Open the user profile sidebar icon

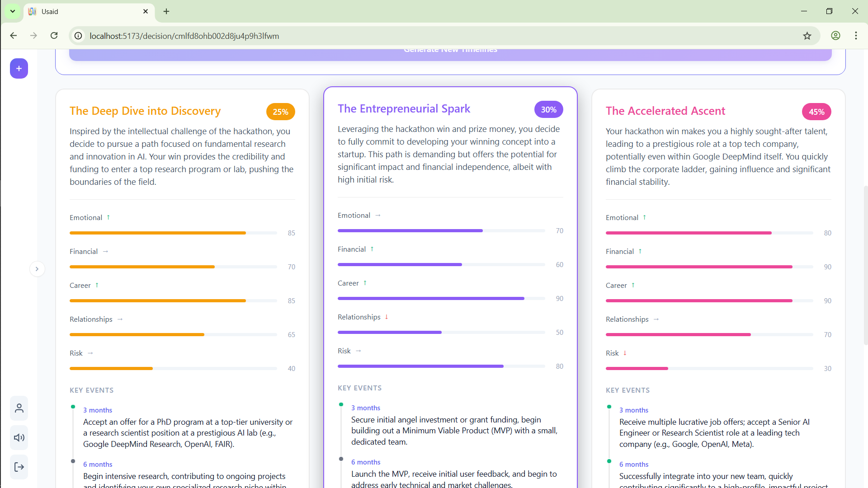(19, 408)
